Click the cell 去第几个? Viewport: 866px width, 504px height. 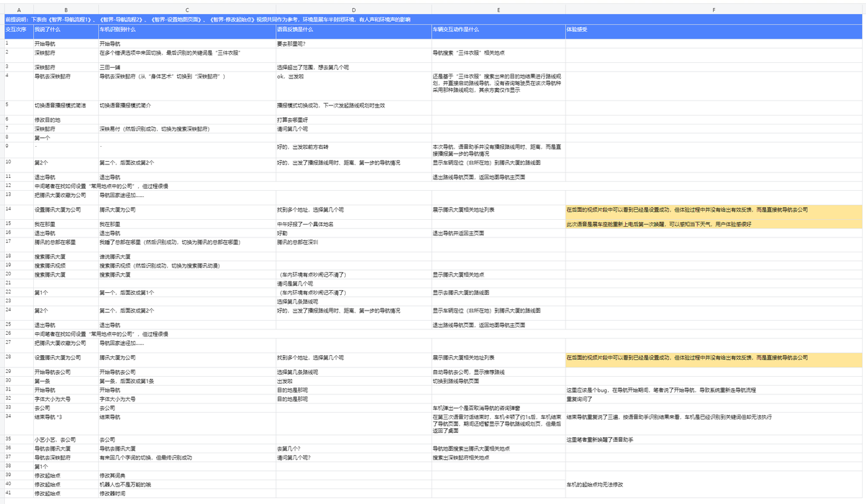pyautogui.click(x=354, y=449)
